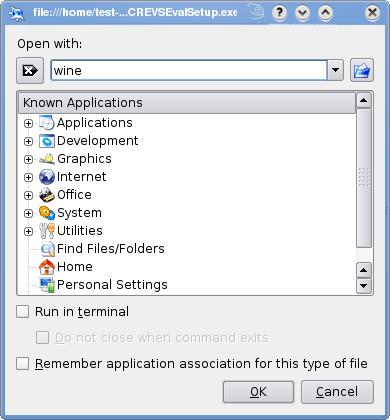Viewport: 390px width, 420px height.
Task: Click the title bar help question mark
Action: 279,13
